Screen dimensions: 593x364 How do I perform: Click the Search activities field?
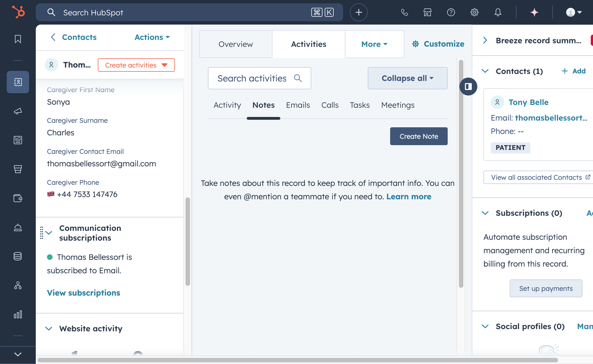tap(259, 78)
